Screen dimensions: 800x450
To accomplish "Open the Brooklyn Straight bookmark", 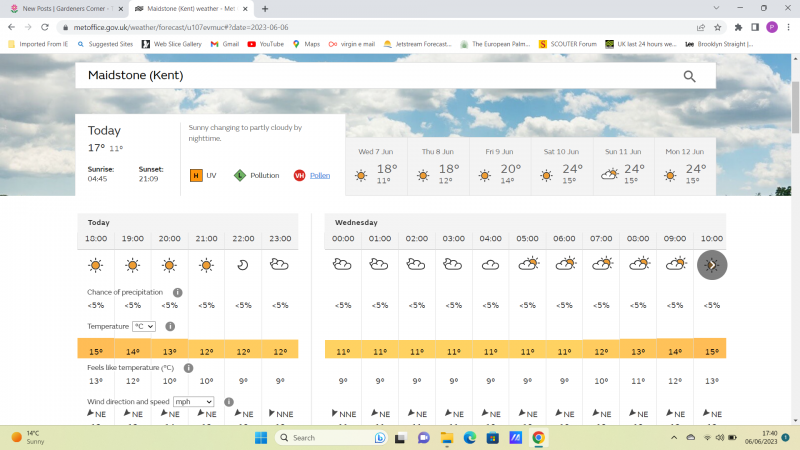I will tap(719, 44).
